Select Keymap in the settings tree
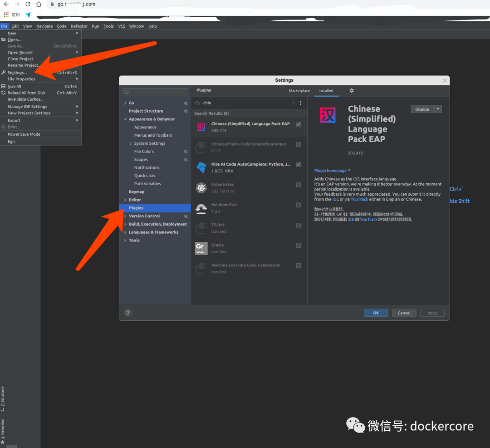The width and height of the screenshot is (490, 448). point(137,192)
